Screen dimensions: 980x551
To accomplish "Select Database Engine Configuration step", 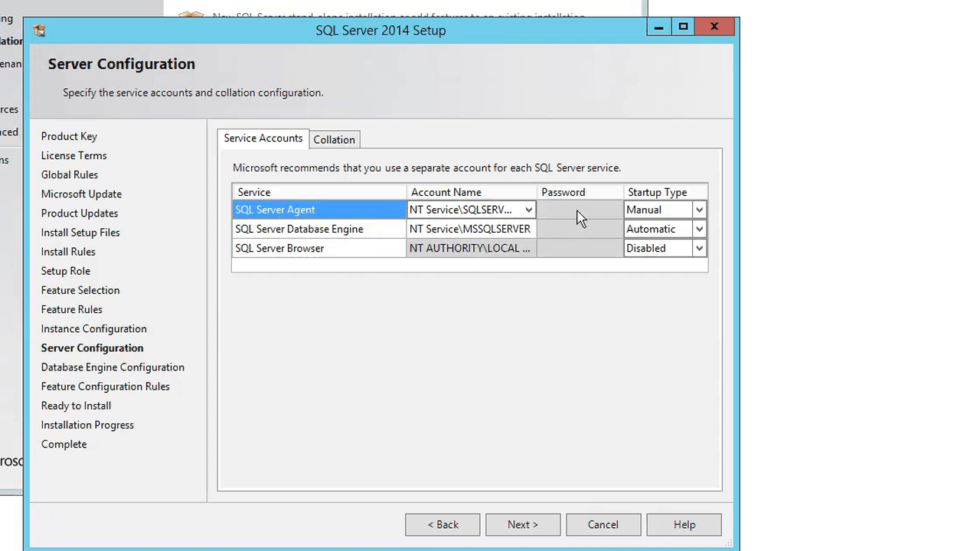I will click(x=113, y=367).
